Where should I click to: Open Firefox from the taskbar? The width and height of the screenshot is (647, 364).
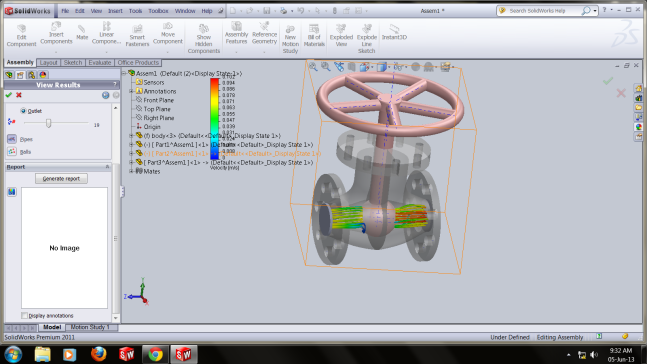coord(98,354)
